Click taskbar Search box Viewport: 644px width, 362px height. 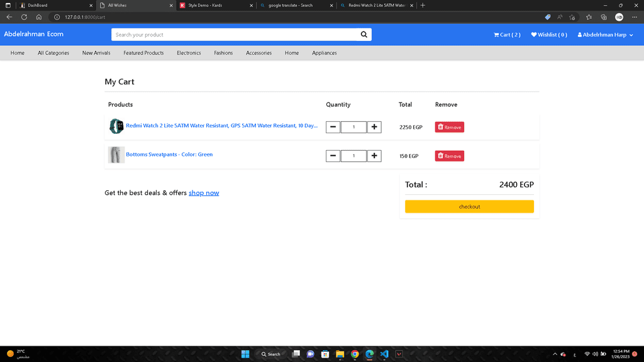[271, 354]
